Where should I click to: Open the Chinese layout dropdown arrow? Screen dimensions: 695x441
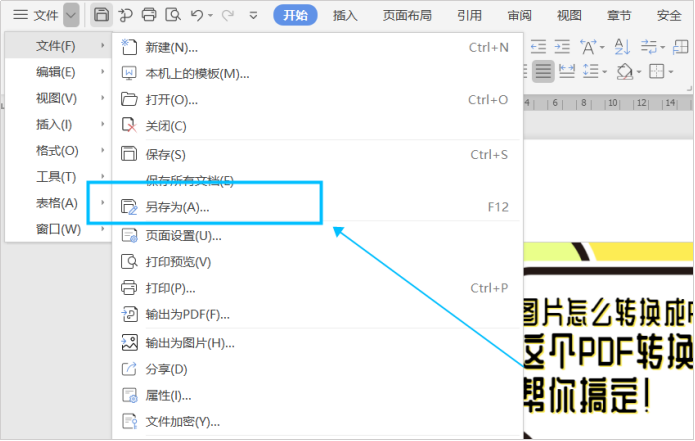click(602, 47)
